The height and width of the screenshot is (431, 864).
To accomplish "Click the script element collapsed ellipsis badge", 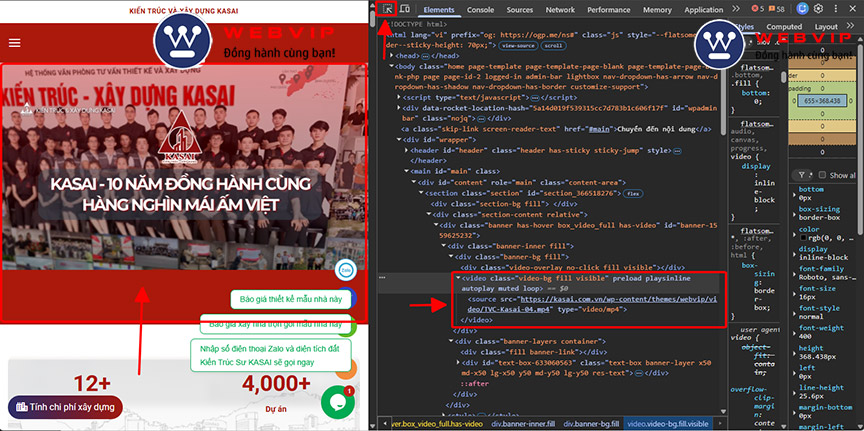I will click(x=534, y=97).
